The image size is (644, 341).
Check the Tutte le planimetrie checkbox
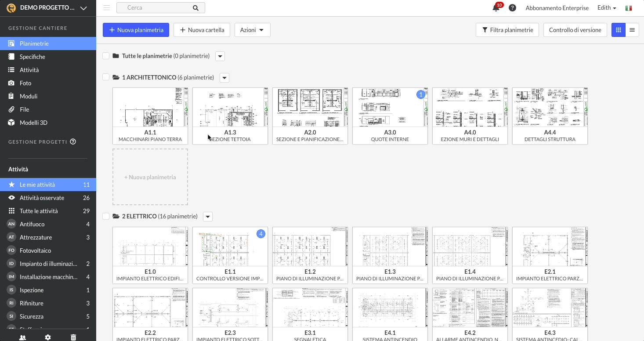click(x=106, y=56)
